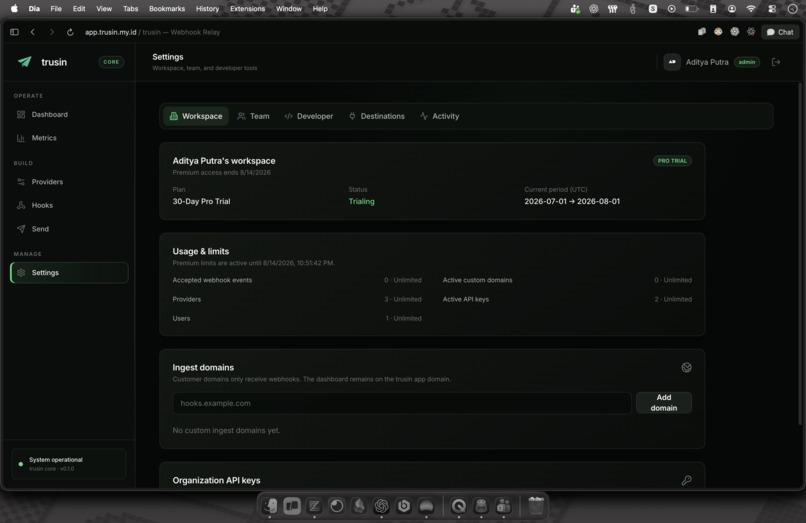806x523 pixels.
Task: Open Hooks in the sidebar
Action: 69,205
